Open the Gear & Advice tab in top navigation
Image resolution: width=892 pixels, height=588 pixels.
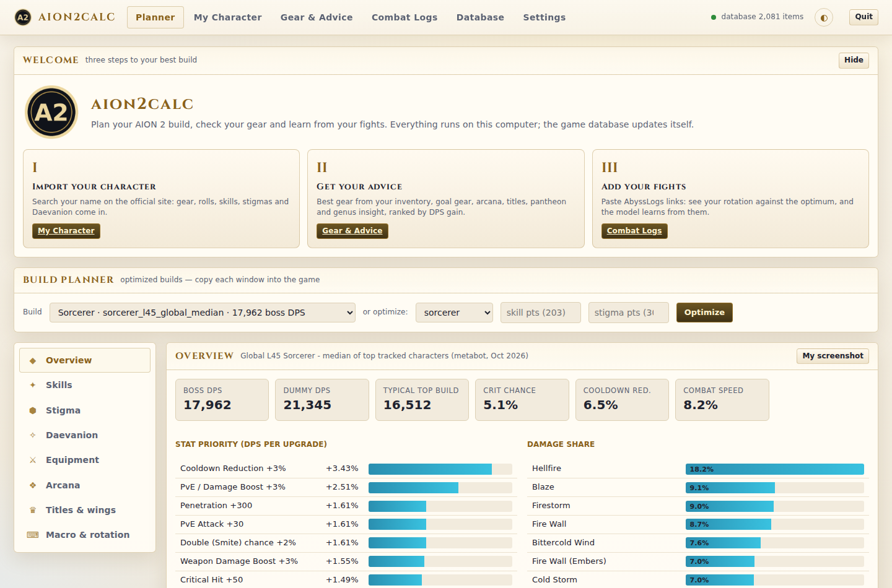coord(317,17)
